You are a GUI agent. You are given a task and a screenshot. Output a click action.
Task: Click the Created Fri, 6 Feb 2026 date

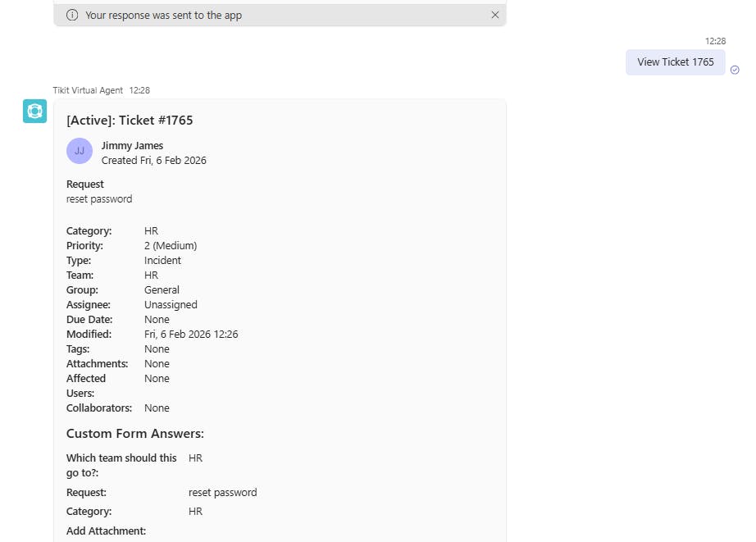pyautogui.click(x=153, y=161)
